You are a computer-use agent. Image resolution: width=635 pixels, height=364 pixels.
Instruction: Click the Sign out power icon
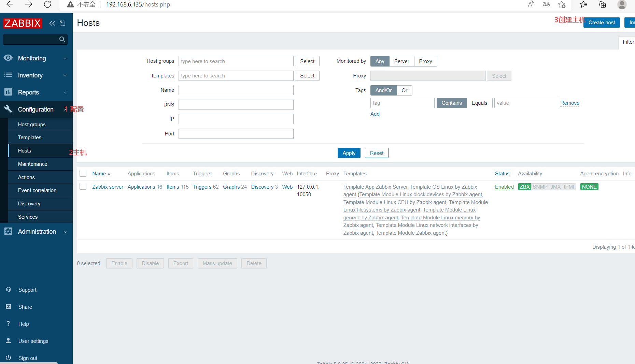9,358
